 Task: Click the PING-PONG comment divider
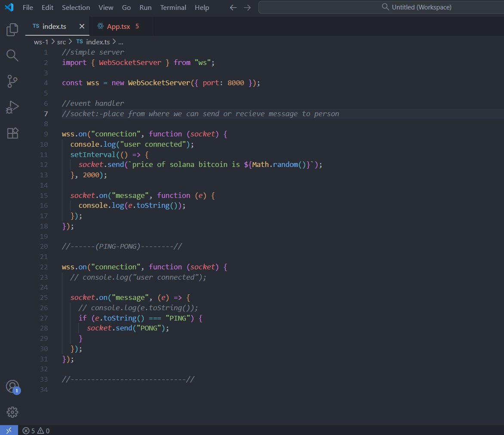point(122,246)
